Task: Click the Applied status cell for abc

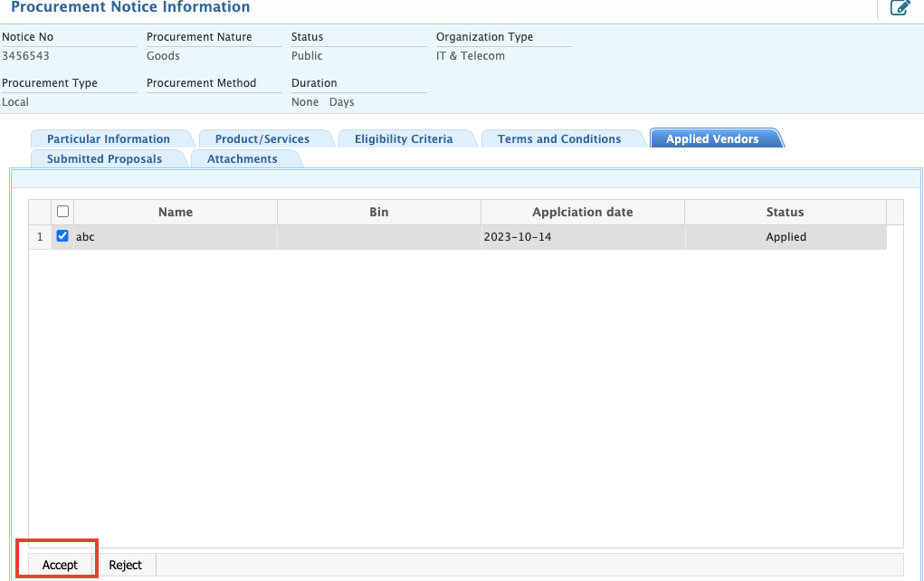Action: [x=784, y=236]
